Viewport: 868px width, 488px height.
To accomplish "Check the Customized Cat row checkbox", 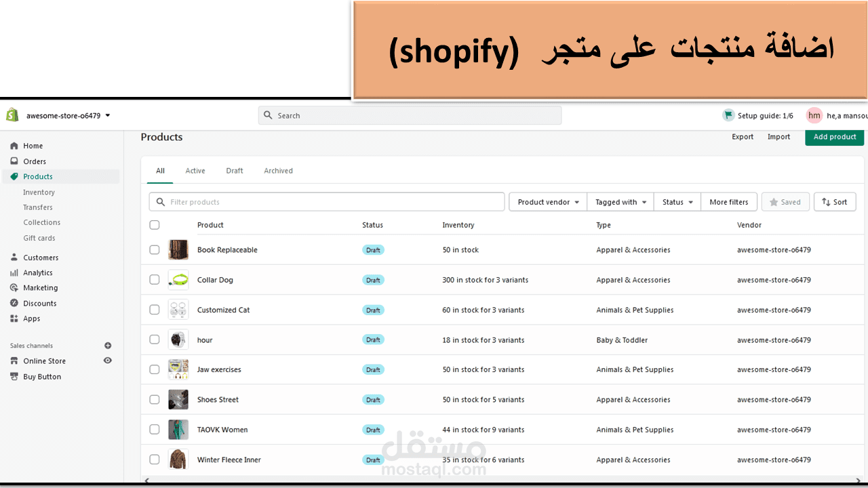I will click(x=155, y=310).
